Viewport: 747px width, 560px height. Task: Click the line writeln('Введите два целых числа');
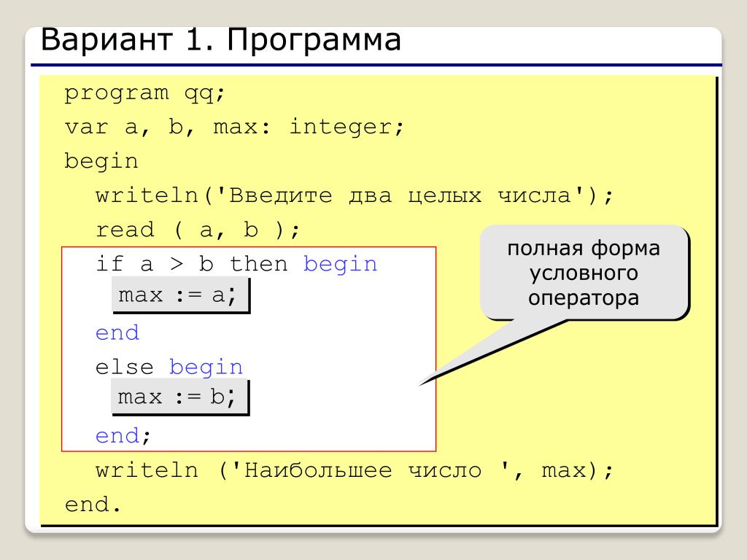tap(354, 195)
